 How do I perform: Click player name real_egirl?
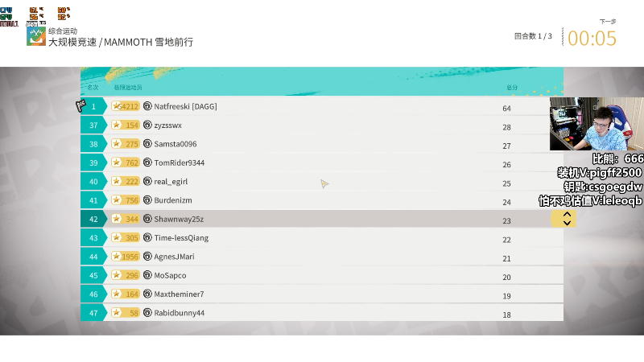[x=171, y=182]
